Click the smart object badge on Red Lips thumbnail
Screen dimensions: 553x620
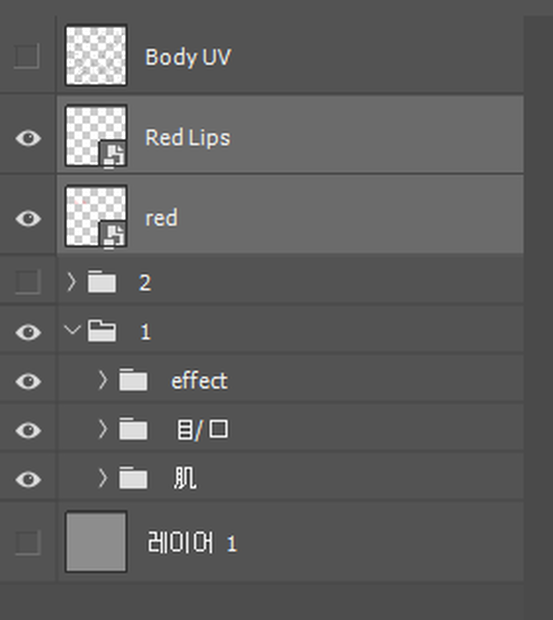click(113, 154)
